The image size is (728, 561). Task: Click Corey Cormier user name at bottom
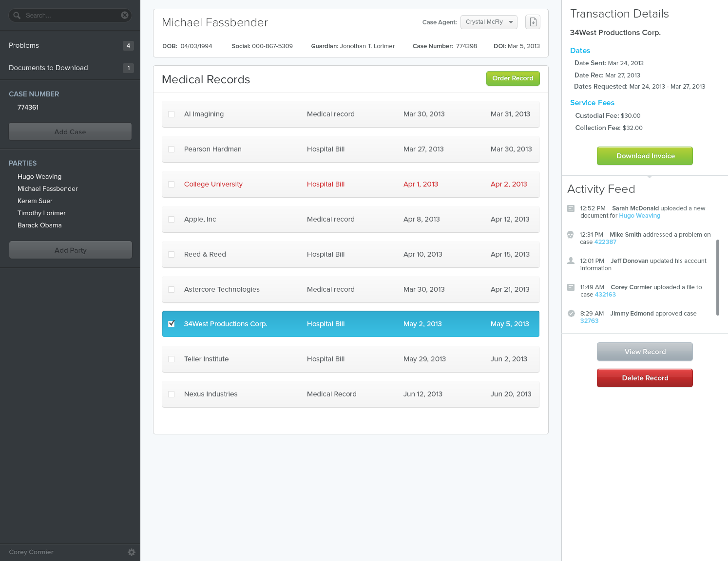pyautogui.click(x=31, y=552)
